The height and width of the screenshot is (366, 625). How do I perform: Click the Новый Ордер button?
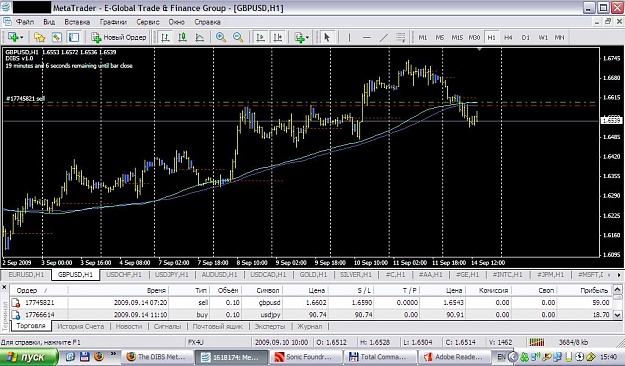click(x=119, y=37)
